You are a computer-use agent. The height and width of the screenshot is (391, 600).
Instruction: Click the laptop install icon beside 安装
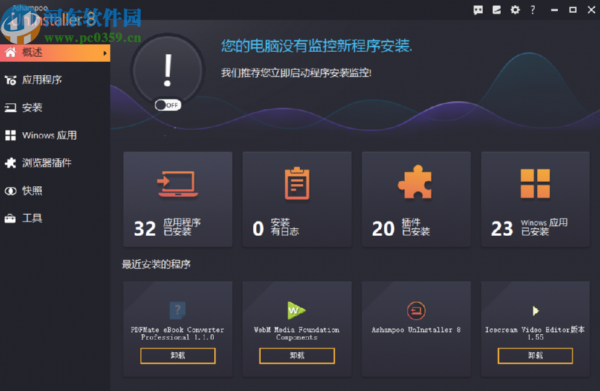click(x=10, y=108)
